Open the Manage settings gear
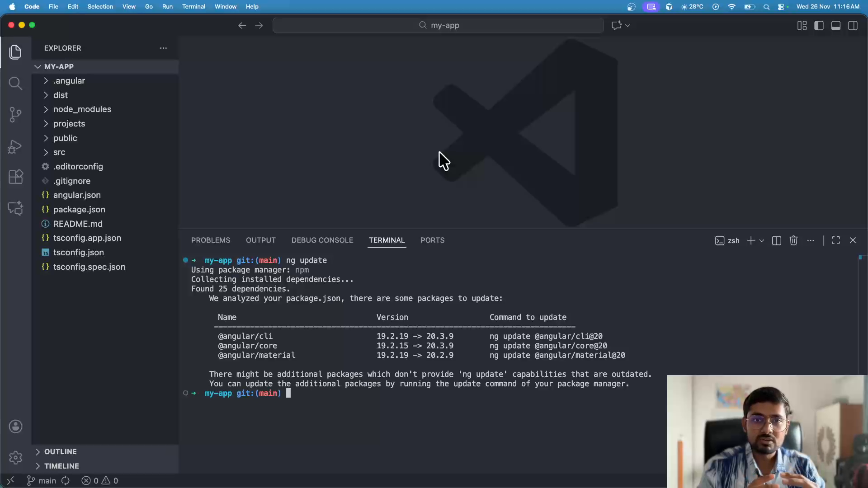The height and width of the screenshot is (488, 868). [16, 457]
